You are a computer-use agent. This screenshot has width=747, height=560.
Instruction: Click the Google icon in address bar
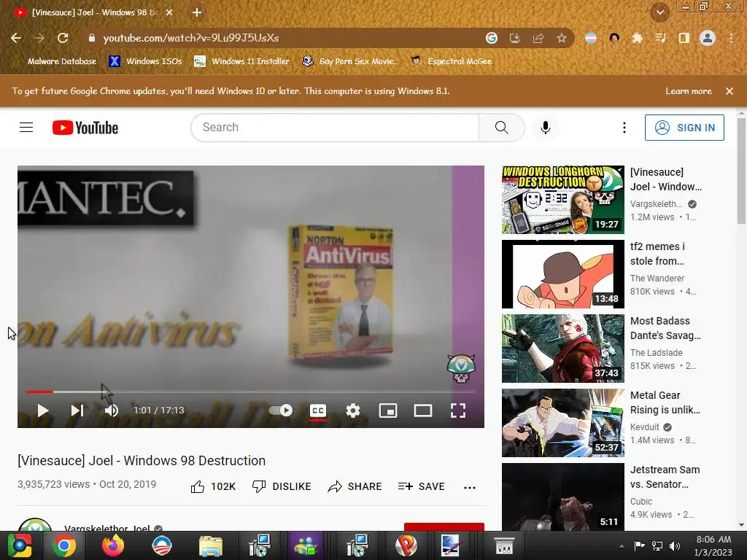coord(492,38)
